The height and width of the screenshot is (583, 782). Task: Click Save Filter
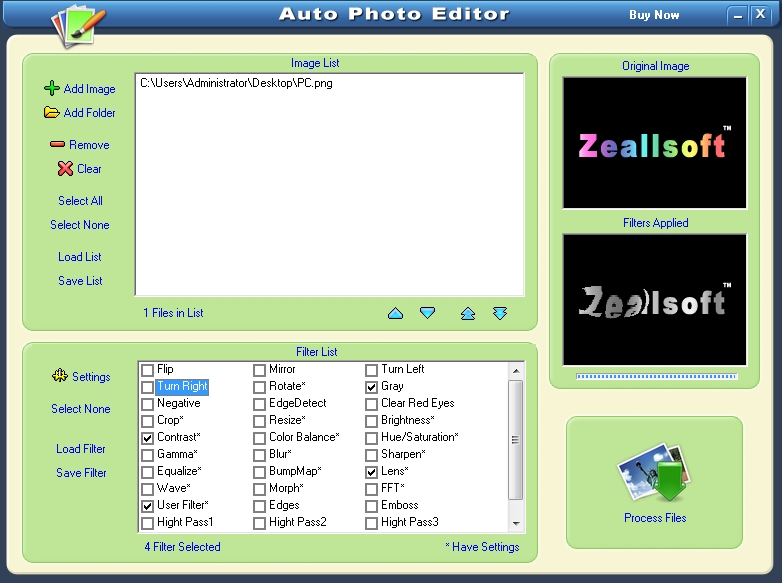[x=81, y=472]
